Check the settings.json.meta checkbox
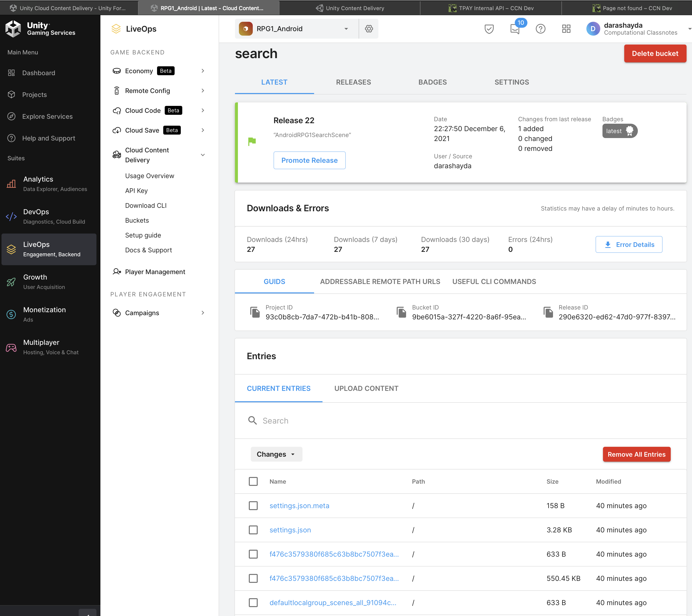 253,506
